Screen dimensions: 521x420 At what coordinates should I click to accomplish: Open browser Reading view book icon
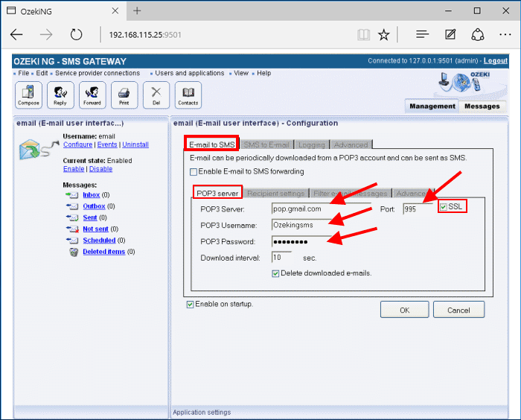pyautogui.click(x=363, y=34)
